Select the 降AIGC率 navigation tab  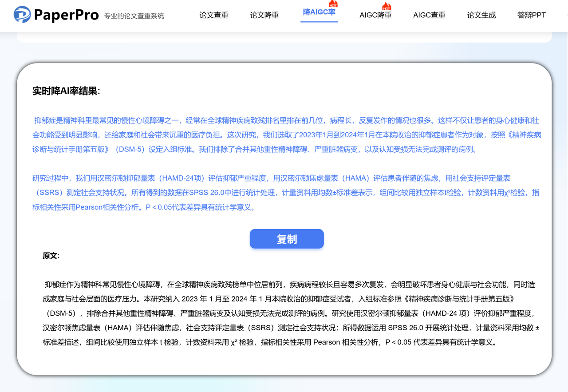pyautogui.click(x=319, y=12)
